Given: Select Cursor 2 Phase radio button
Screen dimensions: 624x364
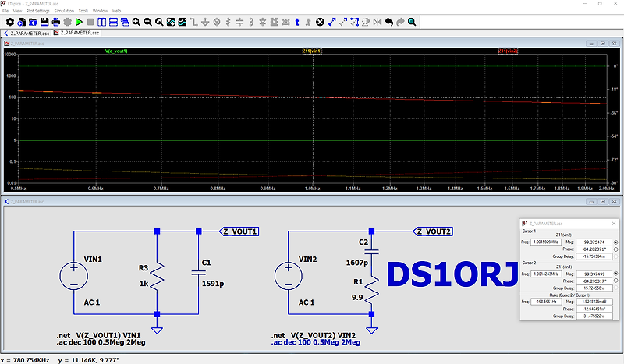Looking at the screenshot, I should coord(615,281).
